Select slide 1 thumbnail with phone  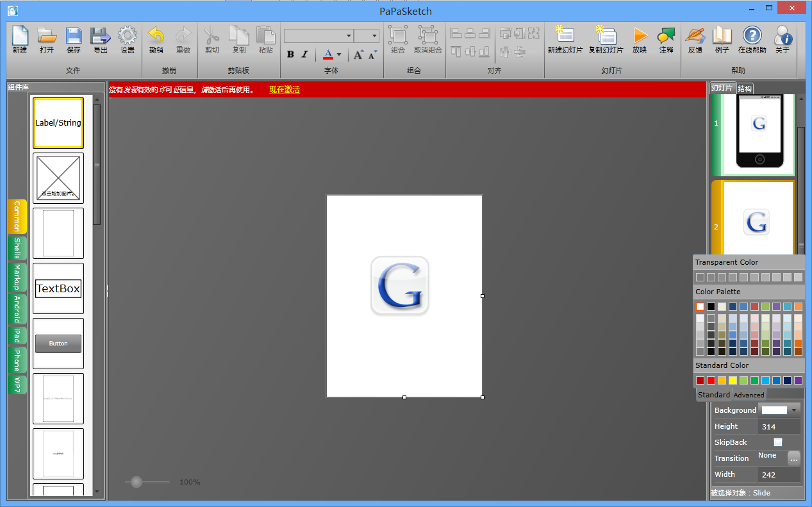[x=753, y=135]
